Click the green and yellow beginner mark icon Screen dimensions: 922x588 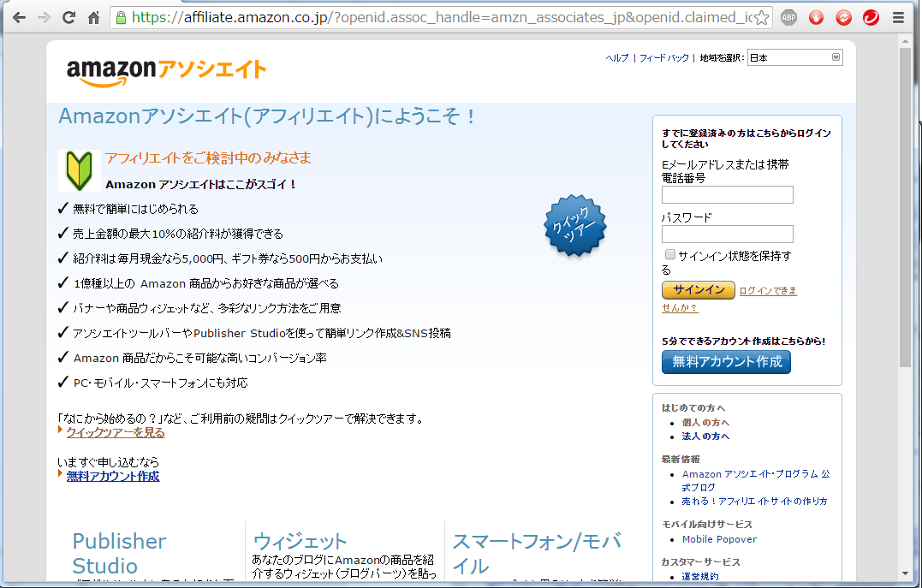[x=80, y=170]
